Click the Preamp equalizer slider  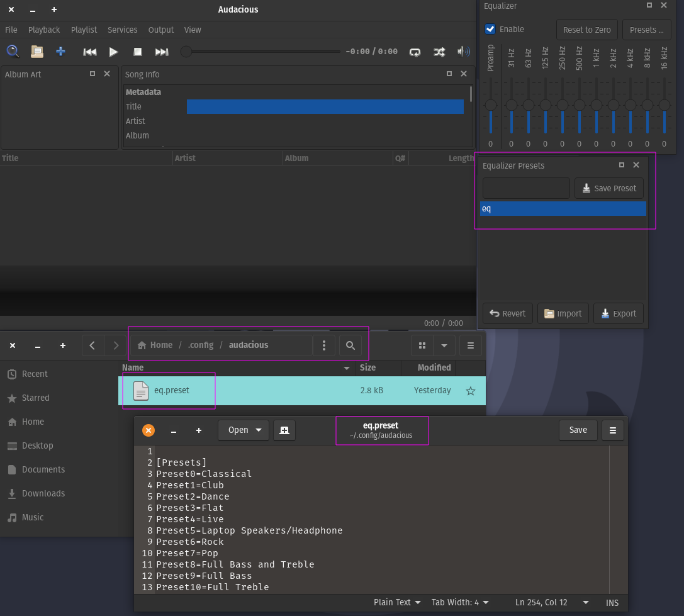[491, 105]
